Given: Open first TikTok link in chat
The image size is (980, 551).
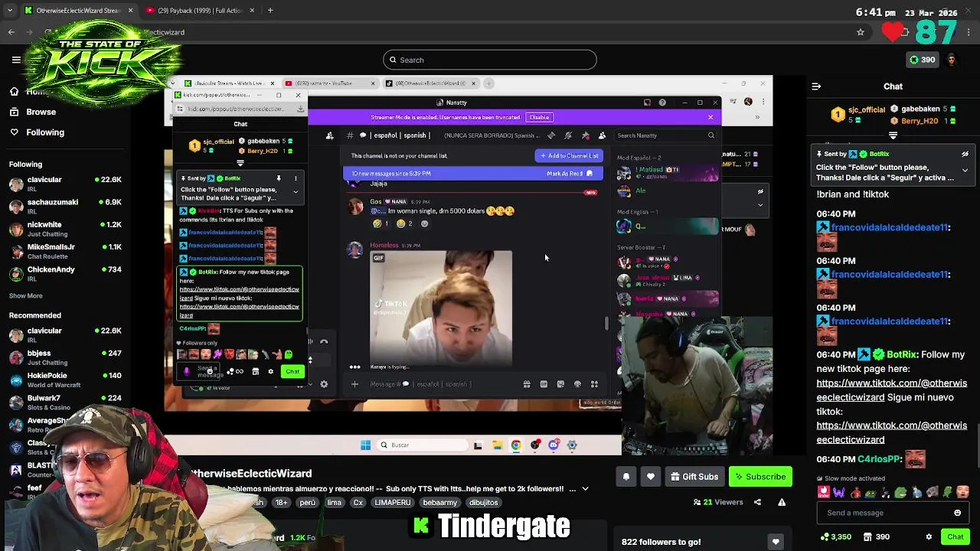Looking at the screenshot, I should point(891,390).
